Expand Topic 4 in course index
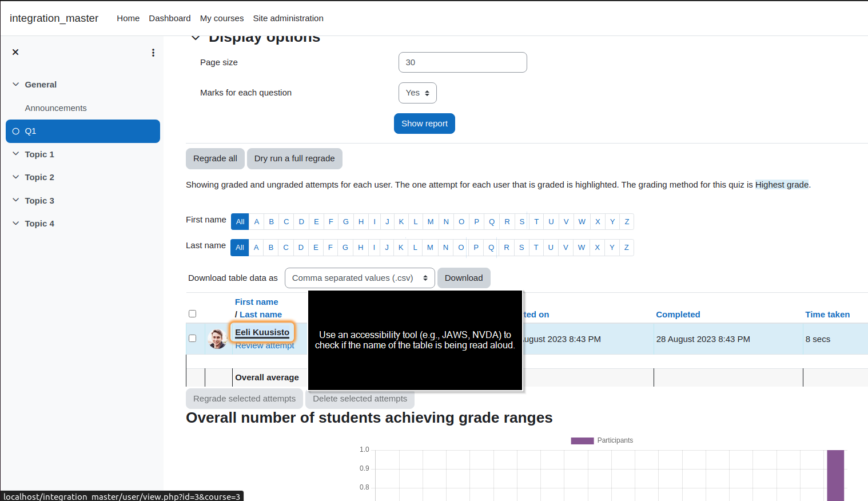This screenshot has width=868, height=501. click(15, 223)
